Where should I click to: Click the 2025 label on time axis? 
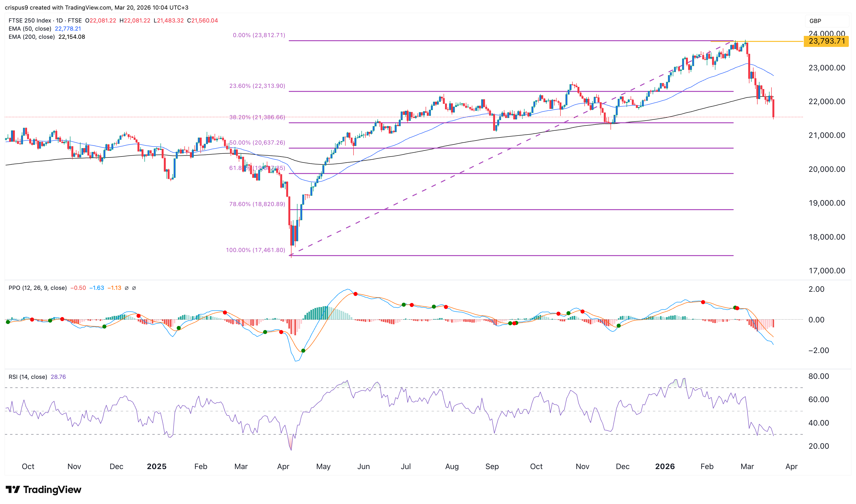click(x=156, y=466)
